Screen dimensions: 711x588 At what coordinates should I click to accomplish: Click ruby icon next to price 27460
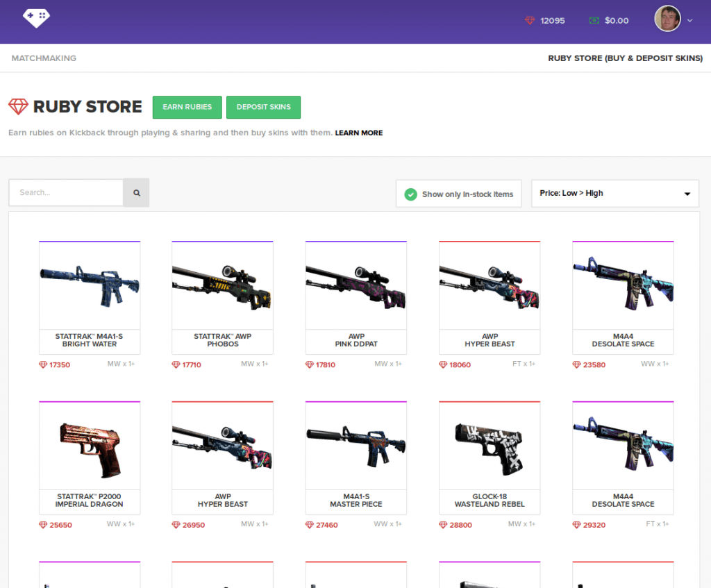[x=310, y=525]
